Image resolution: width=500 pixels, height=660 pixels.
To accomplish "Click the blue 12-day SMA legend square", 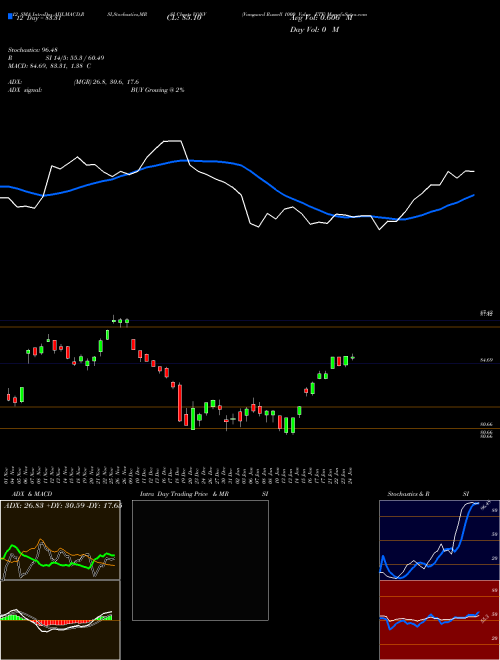I will 10,16.
